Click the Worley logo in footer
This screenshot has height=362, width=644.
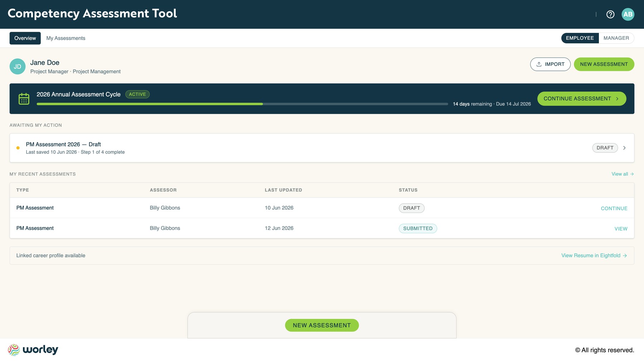click(x=33, y=350)
